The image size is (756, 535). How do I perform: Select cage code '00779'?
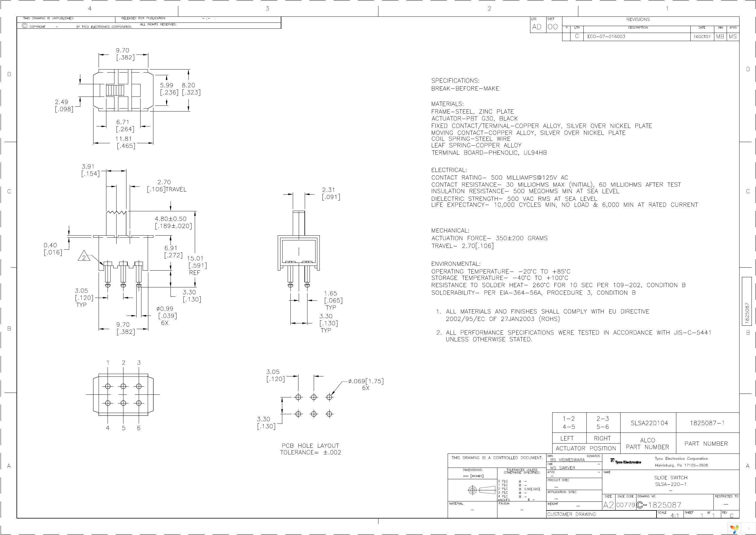[625, 505]
